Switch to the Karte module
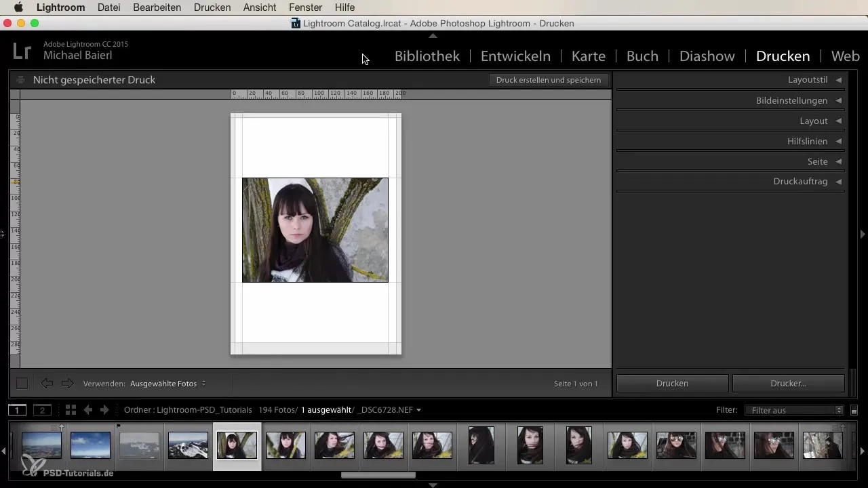868x488 pixels. pos(589,56)
